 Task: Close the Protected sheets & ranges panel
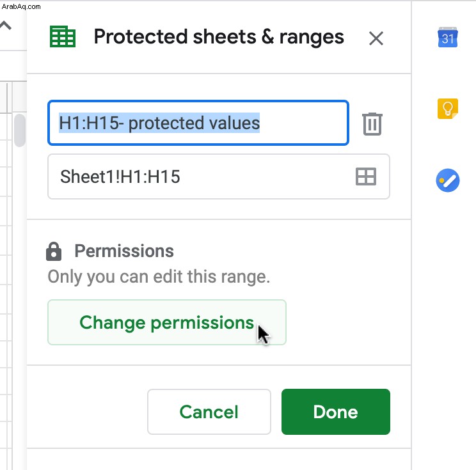[376, 38]
